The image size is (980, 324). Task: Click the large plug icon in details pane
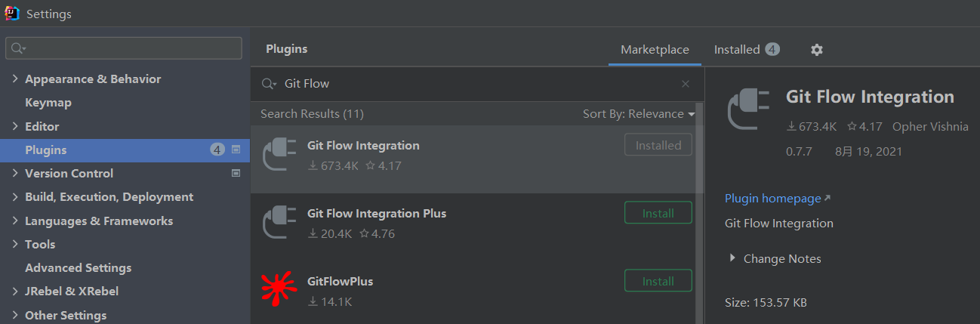(x=748, y=109)
